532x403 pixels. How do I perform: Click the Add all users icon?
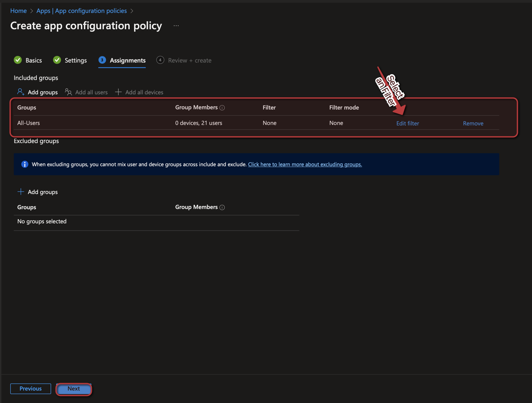(68, 92)
